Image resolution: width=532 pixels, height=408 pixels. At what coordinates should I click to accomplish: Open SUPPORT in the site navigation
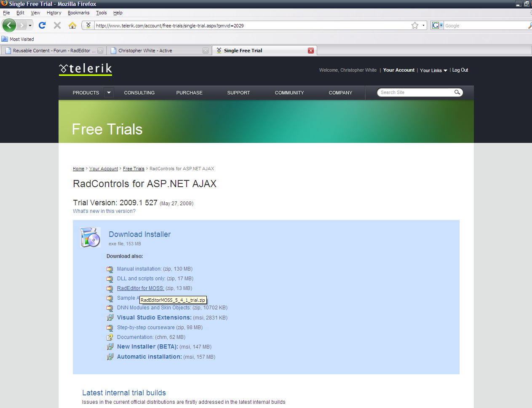pyautogui.click(x=239, y=93)
